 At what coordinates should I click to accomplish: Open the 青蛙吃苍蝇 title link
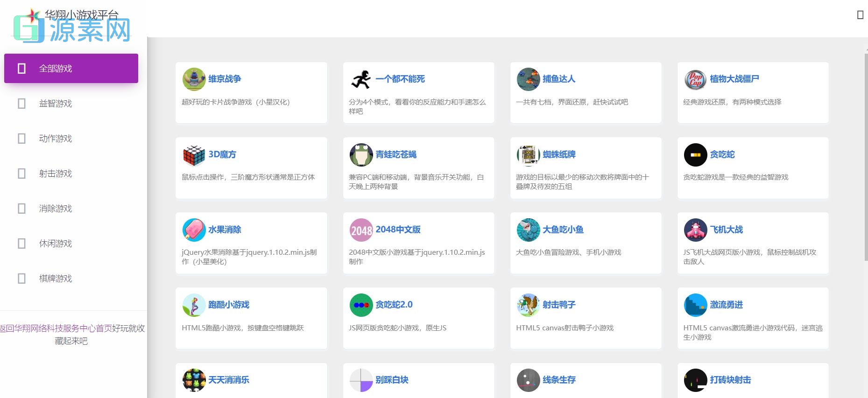(x=396, y=154)
